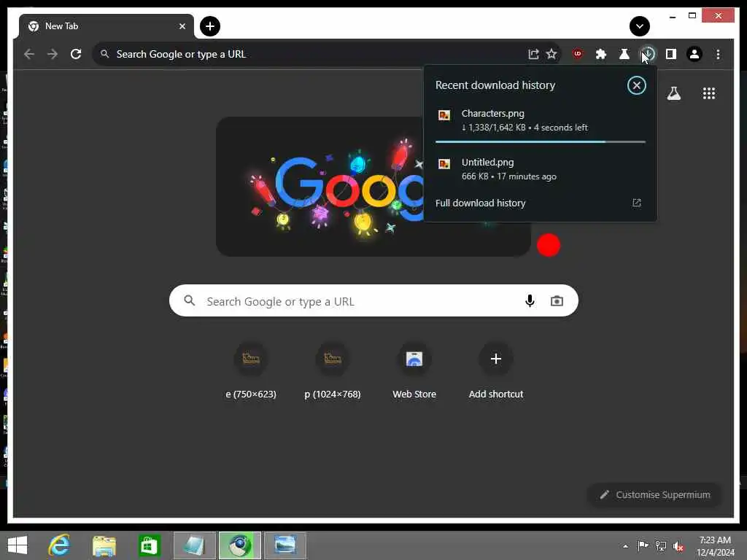Click the magnifier icon in page search box
This screenshot has height=560, width=747.
pos(190,301)
